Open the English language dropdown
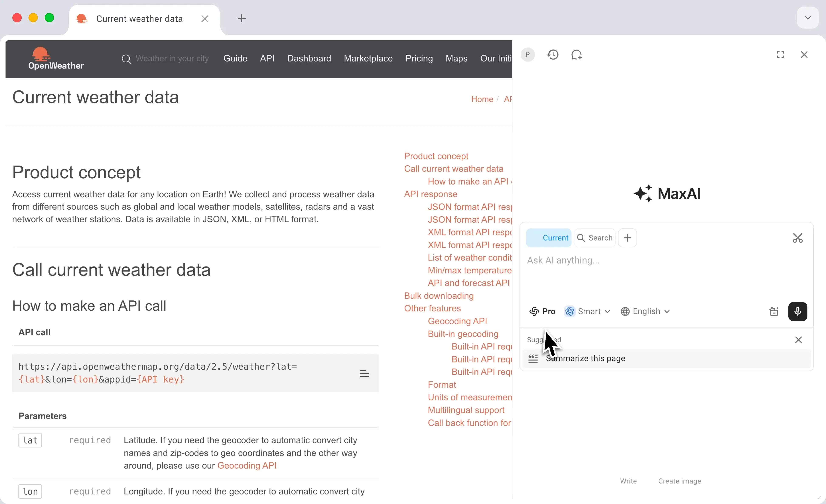 pyautogui.click(x=645, y=311)
